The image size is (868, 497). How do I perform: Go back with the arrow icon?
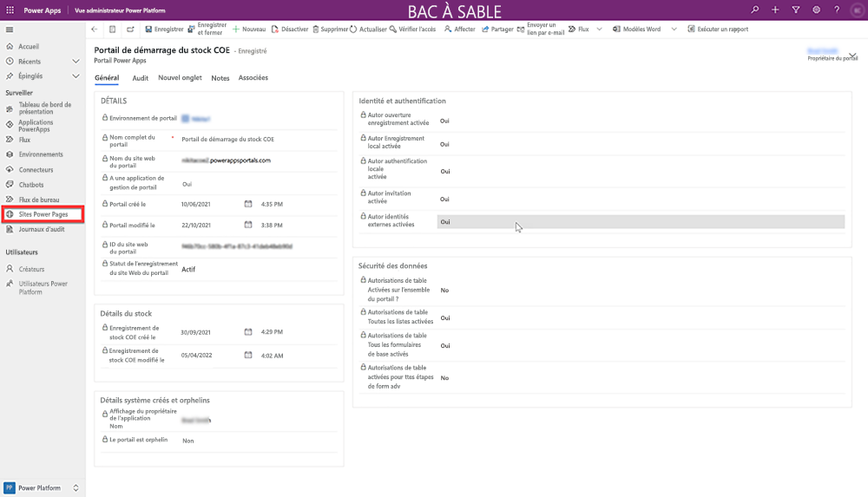click(x=94, y=29)
